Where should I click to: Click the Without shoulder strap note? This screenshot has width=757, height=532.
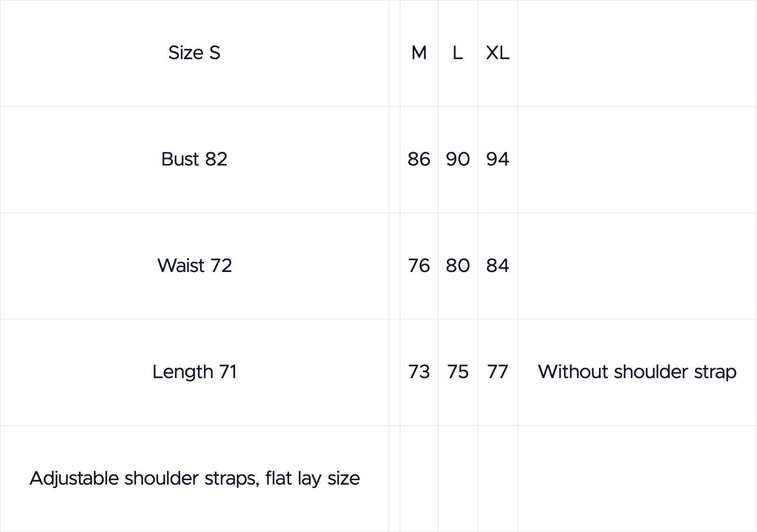coord(637,372)
